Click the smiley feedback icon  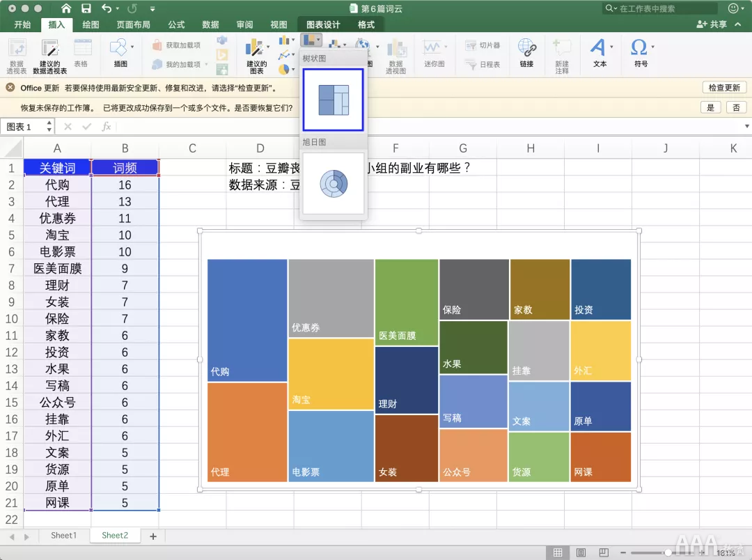(733, 8)
